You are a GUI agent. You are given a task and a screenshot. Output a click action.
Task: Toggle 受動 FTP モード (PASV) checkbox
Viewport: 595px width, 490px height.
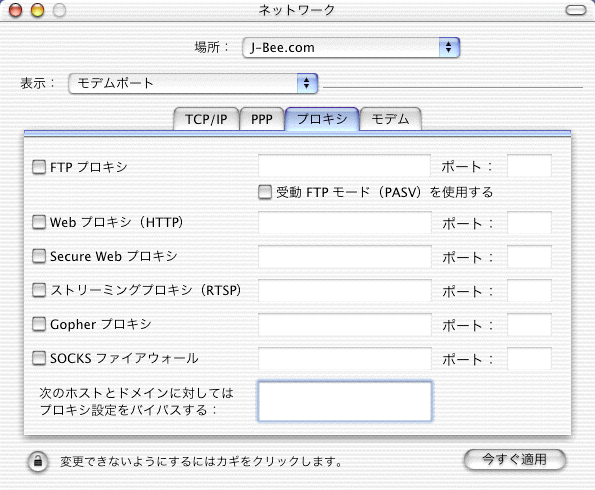click(x=265, y=192)
